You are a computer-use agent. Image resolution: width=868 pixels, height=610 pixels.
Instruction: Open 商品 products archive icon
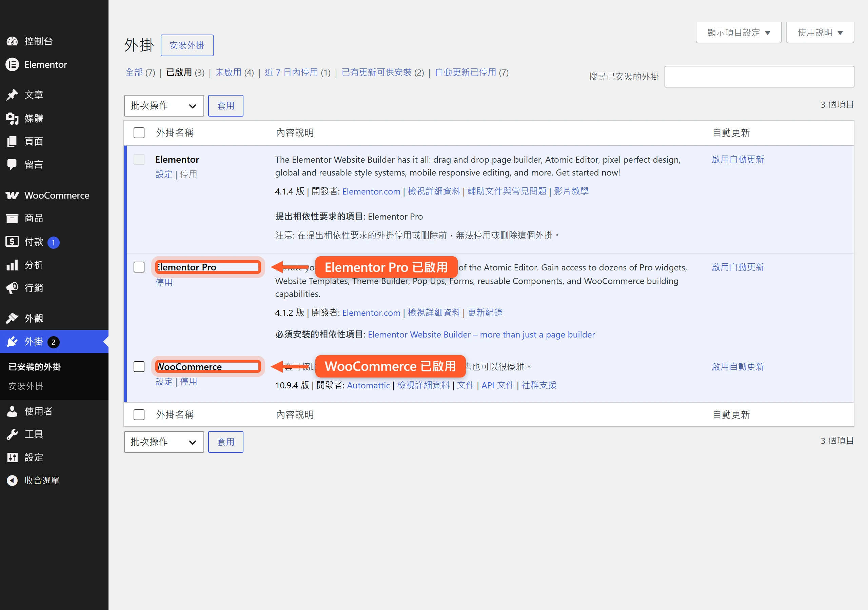[12, 218]
